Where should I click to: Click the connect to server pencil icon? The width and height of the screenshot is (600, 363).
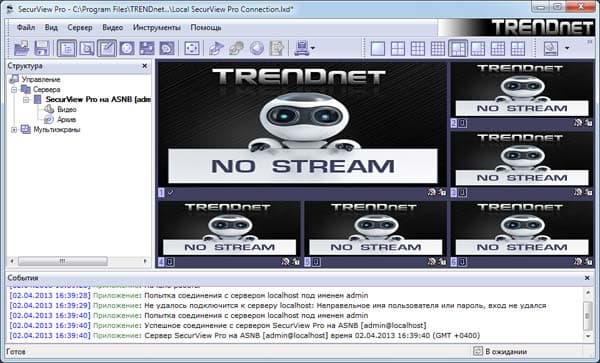click(217, 48)
